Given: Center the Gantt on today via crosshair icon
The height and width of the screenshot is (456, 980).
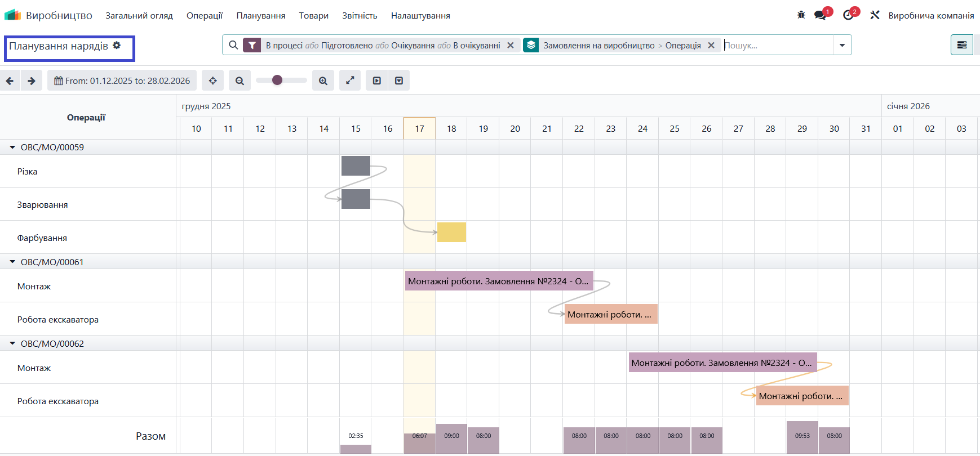Looking at the screenshot, I should (213, 81).
